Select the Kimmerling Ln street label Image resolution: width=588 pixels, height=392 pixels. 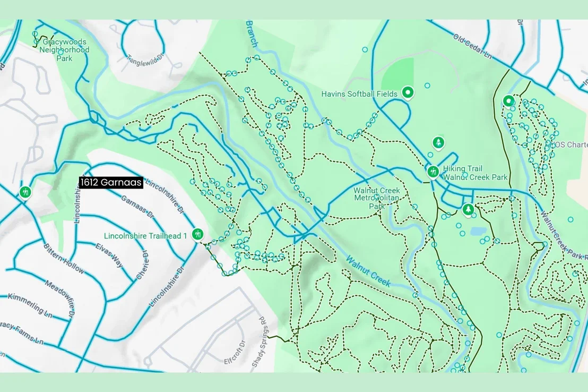pos(30,305)
